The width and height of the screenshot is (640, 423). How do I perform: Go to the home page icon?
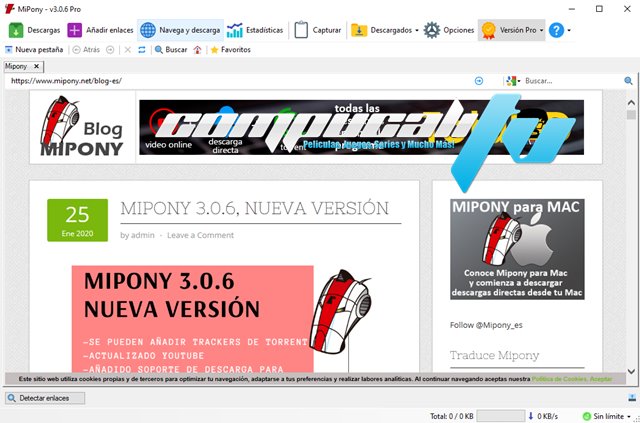(x=198, y=50)
